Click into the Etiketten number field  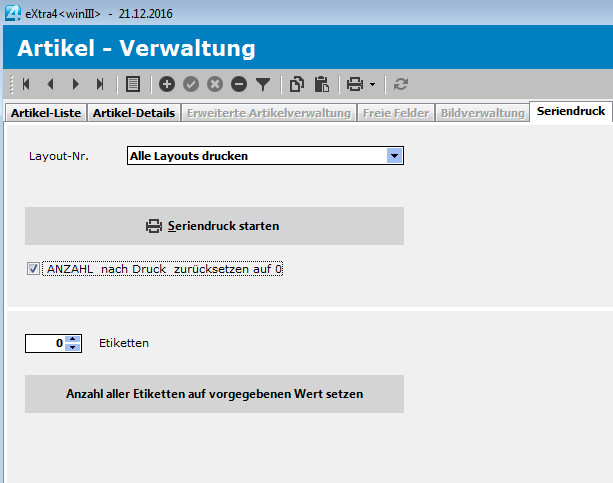[46, 343]
